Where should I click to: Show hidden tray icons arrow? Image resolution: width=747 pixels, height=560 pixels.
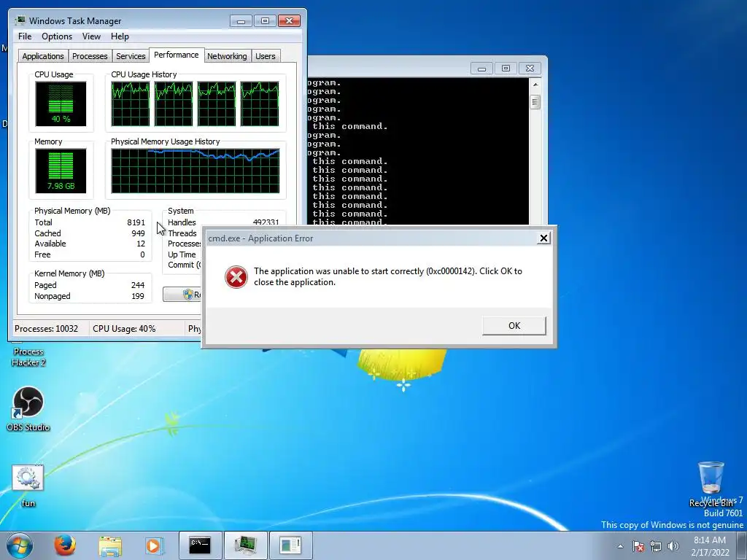click(620, 546)
